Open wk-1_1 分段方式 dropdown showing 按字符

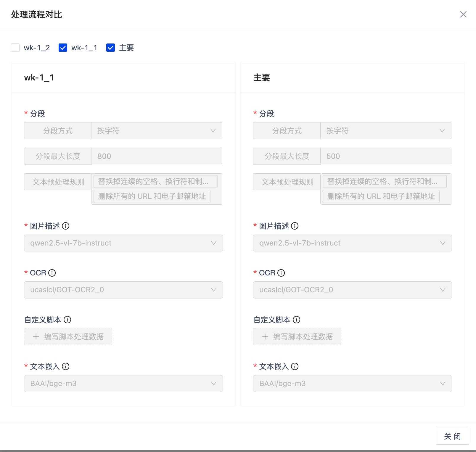click(x=157, y=131)
